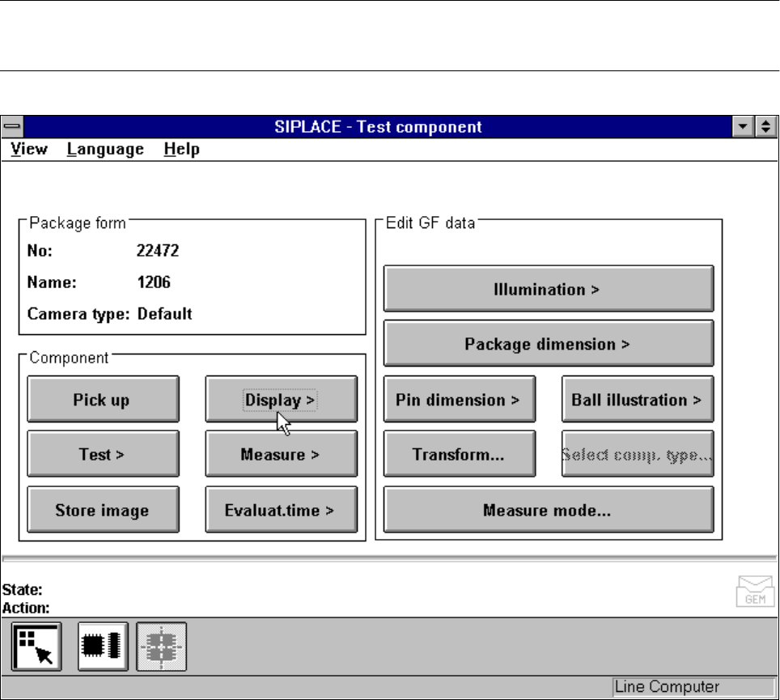Open the View menu
The height and width of the screenshot is (700, 780).
pos(29,149)
